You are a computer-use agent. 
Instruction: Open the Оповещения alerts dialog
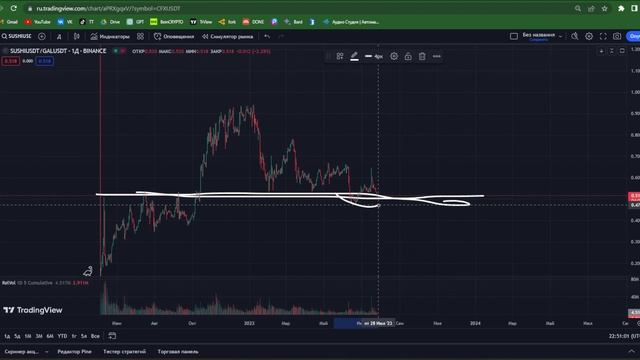[174, 37]
